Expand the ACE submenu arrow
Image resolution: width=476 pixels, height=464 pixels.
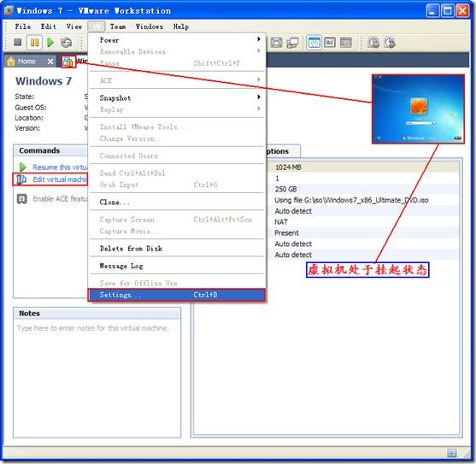[259, 79]
